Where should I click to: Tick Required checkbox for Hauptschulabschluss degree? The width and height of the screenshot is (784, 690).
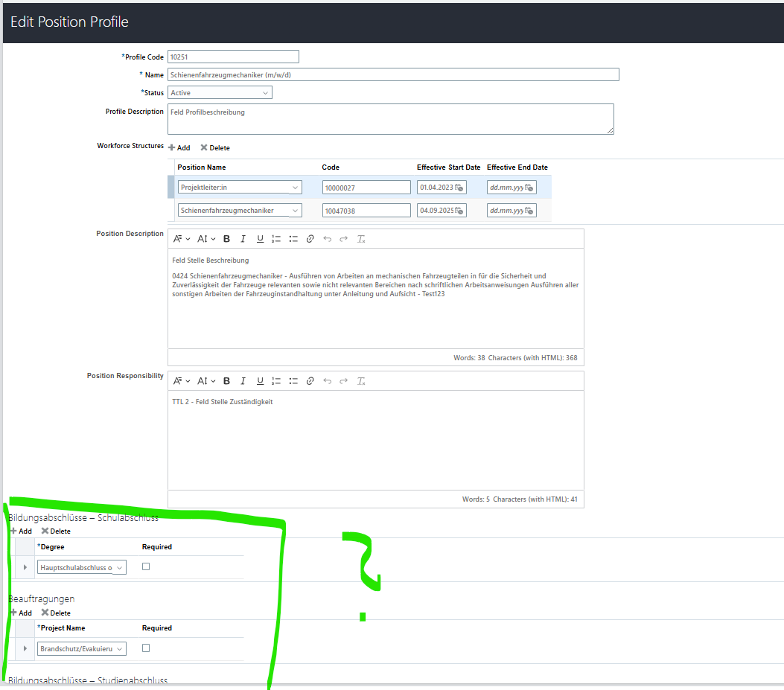click(146, 566)
